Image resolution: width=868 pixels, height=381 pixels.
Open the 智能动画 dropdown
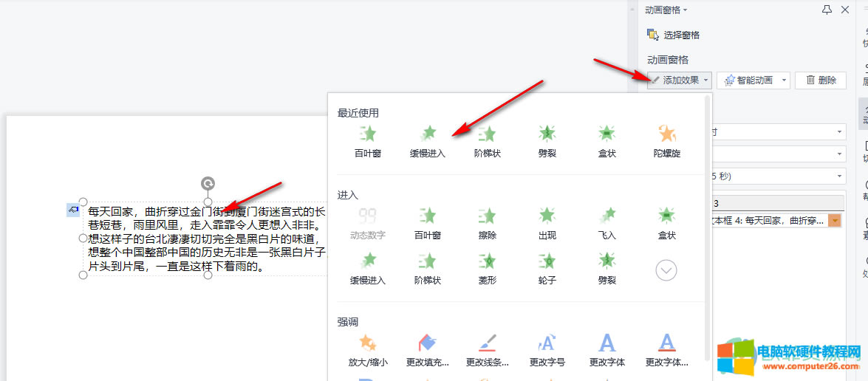(x=753, y=80)
